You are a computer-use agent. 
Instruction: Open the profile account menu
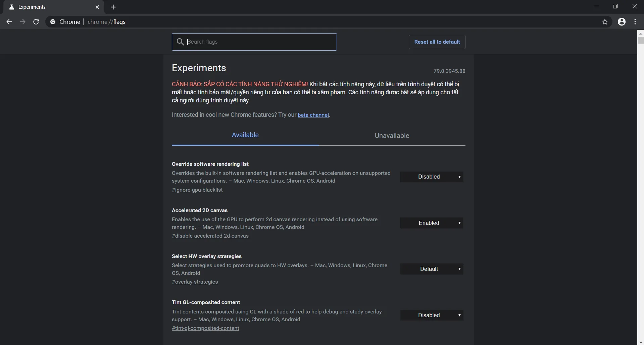[x=622, y=22]
